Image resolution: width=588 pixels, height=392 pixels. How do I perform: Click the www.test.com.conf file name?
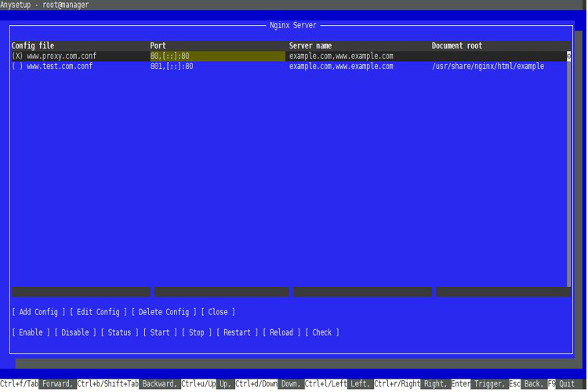(x=60, y=66)
